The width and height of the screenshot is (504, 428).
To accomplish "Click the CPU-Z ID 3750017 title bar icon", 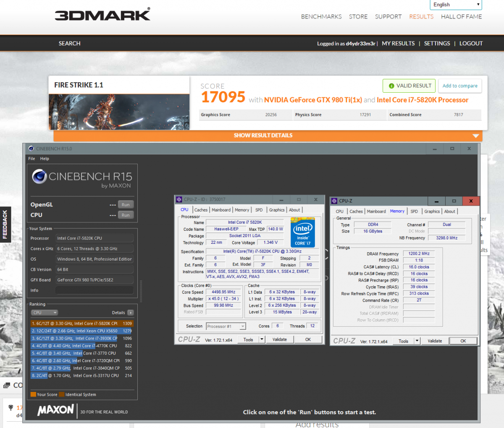I will [x=179, y=199].
